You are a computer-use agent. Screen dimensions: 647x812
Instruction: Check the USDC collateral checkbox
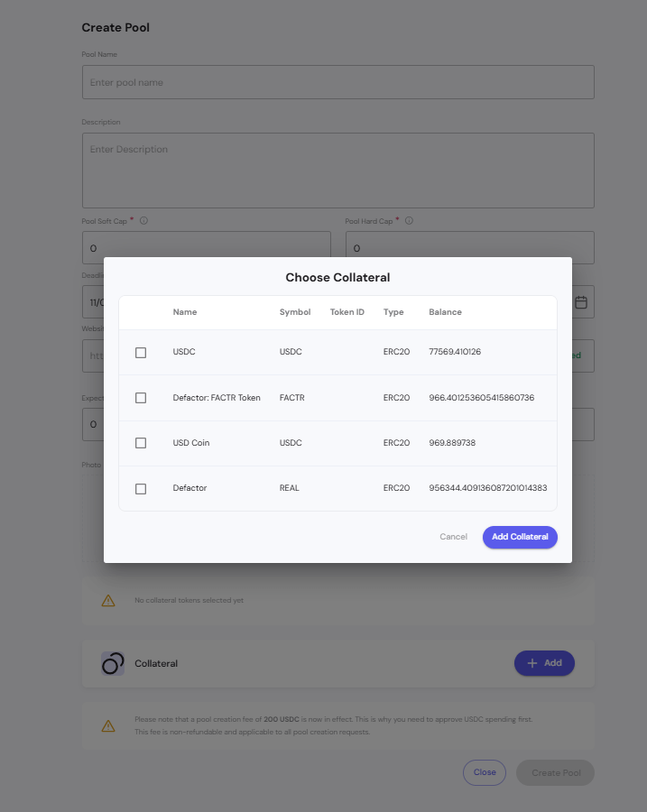tap(141, 353)
